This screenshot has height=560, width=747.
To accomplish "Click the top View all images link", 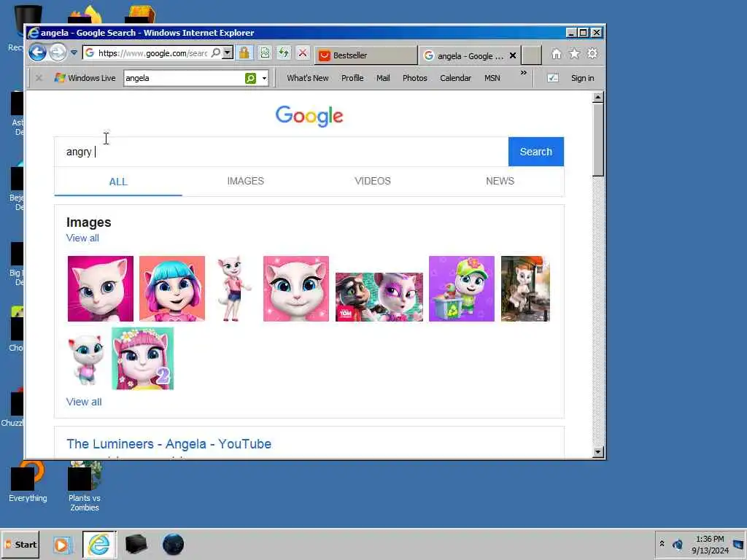I will pyautogui.click(x=82, y=238).
